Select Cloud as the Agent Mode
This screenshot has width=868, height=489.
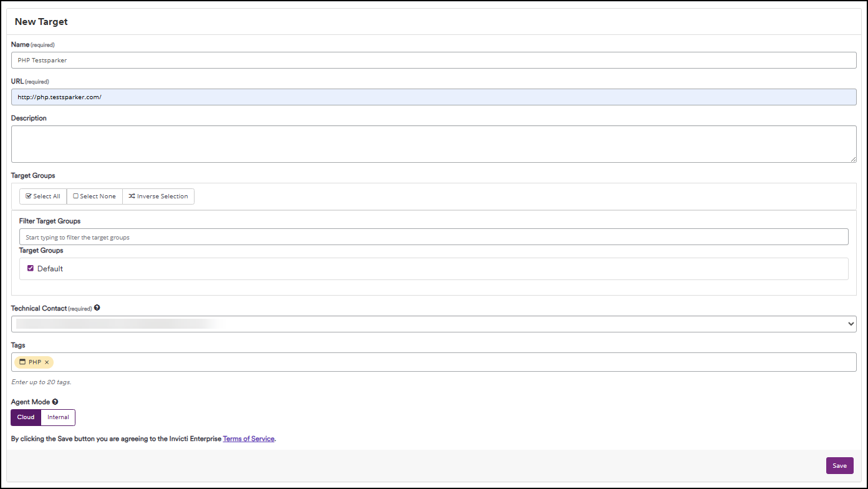point(25,417)
